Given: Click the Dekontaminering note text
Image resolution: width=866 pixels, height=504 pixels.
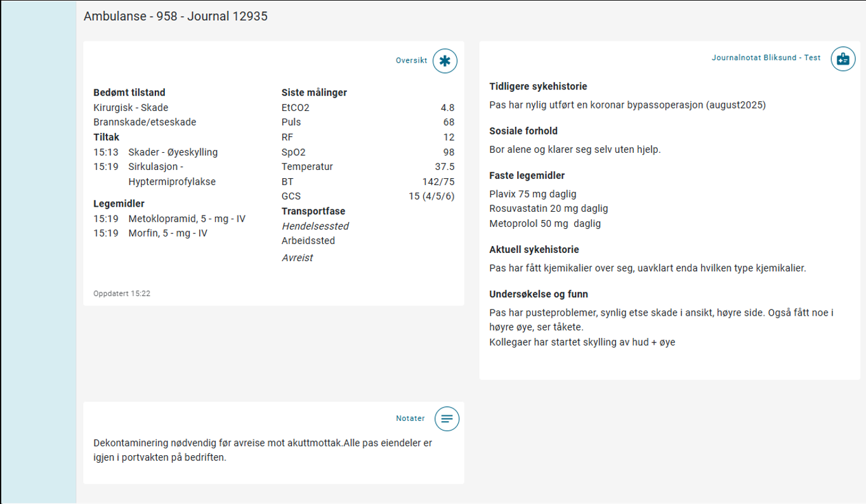Looking at the screenshot, I should coord(262,450).
